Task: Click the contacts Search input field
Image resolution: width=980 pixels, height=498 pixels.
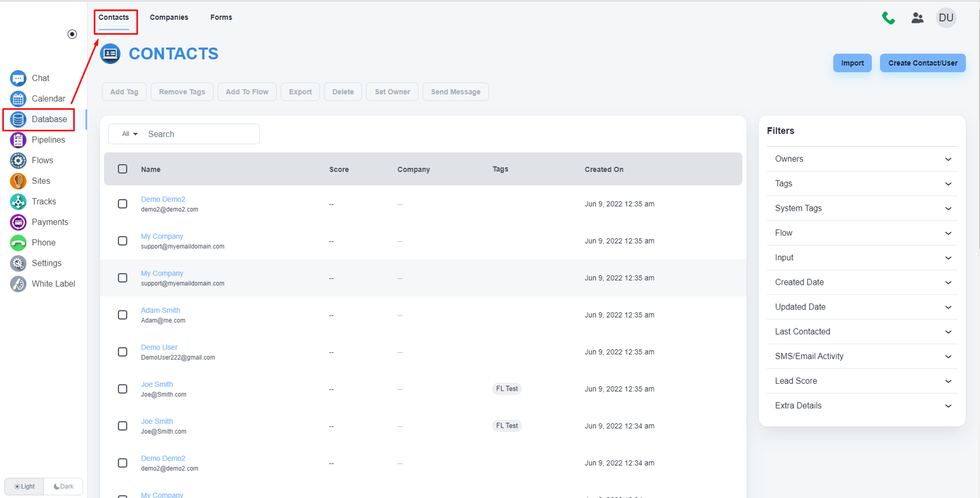Action: click(x=201, y=134)
